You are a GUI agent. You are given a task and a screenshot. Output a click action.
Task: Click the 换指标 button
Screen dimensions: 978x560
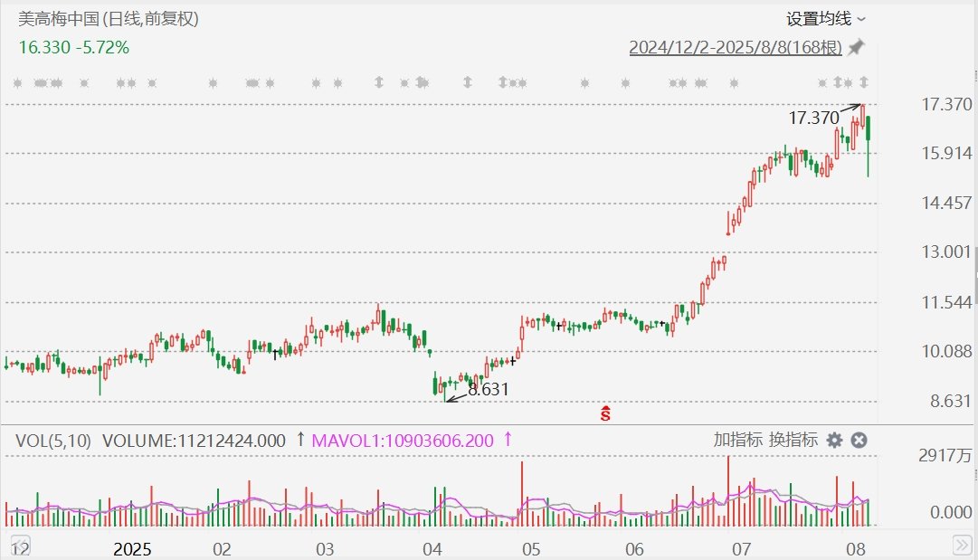coord(793,441)
